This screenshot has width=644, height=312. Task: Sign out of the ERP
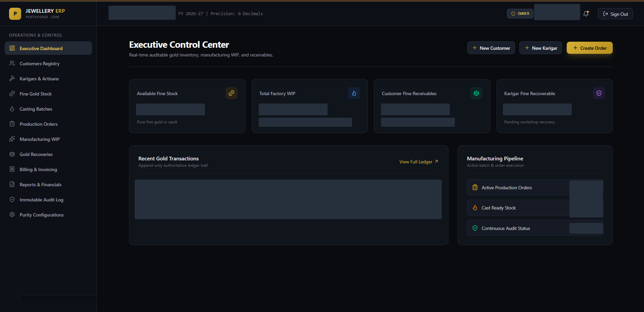[x=615, y=14]
